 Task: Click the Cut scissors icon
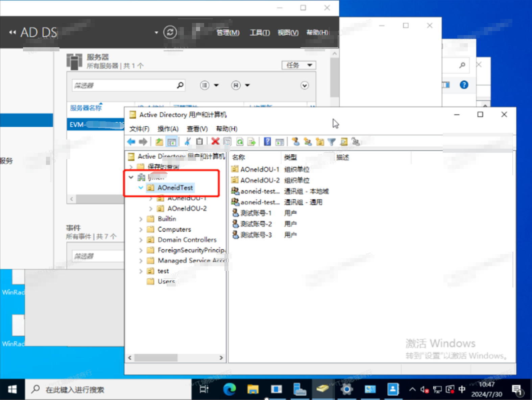(188, 142)
